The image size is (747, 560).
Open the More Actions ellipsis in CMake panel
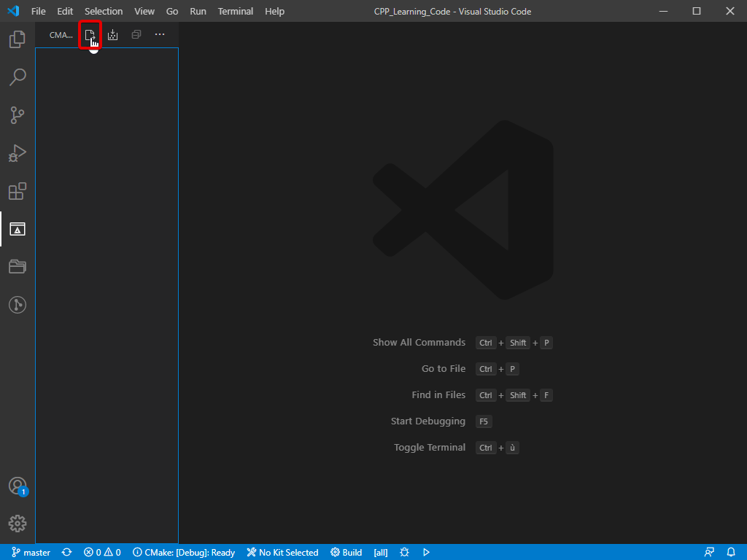tap(160, 34)
